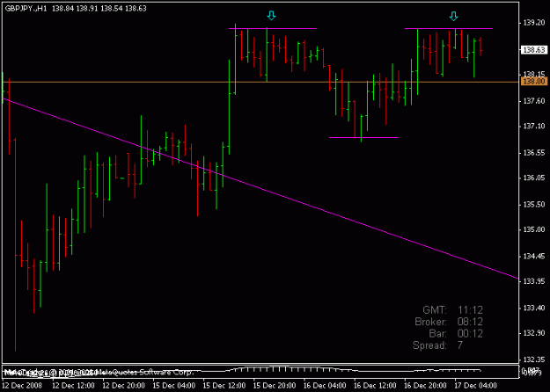Click the 132.90 price axis label
Screen dimensions: 550x392
coord(534,333)
